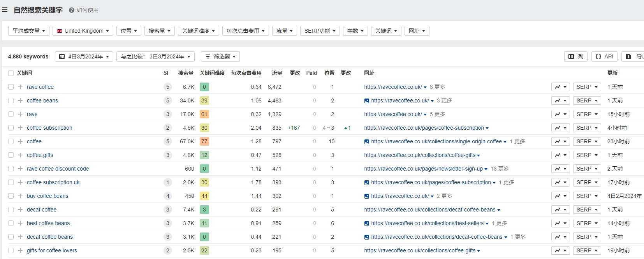Click difficulty badge 61 for rave

204,114
